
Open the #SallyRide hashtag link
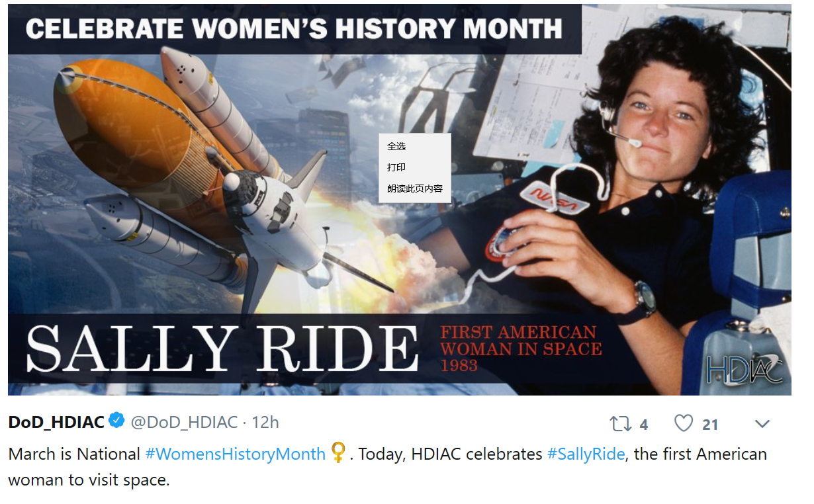(x=586, y=454)
